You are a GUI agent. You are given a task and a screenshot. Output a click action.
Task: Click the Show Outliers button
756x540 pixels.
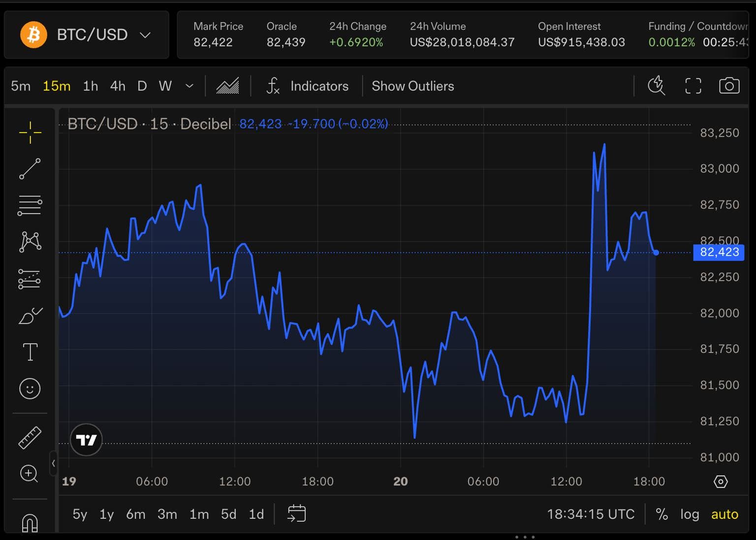[x=413, y=86]
